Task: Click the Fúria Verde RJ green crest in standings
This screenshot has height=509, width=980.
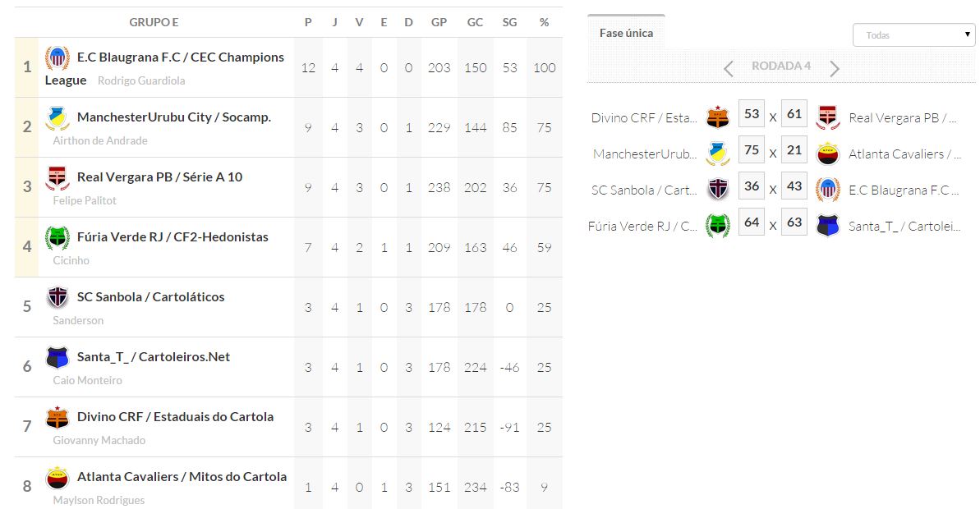Action: point(58,237)
